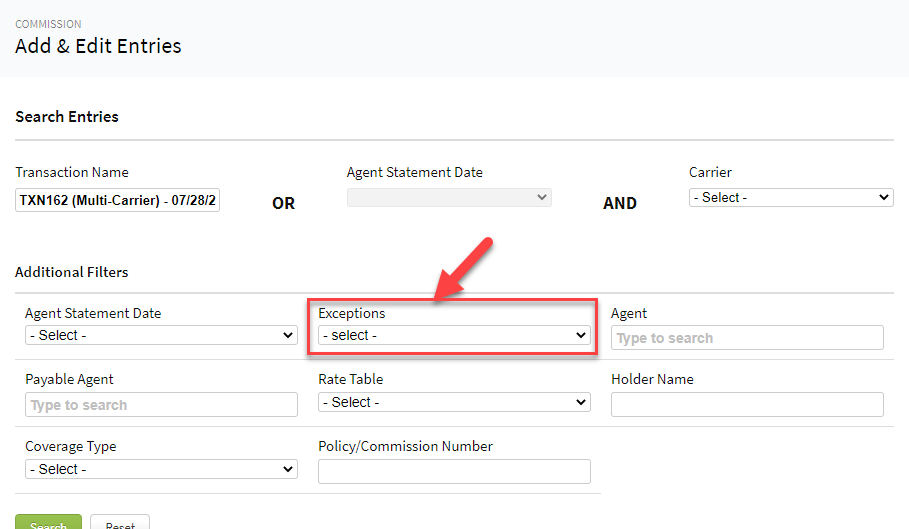Click the Holder Name input field
The width and height of the screenshot is (909, 529).
coord(747,404)
